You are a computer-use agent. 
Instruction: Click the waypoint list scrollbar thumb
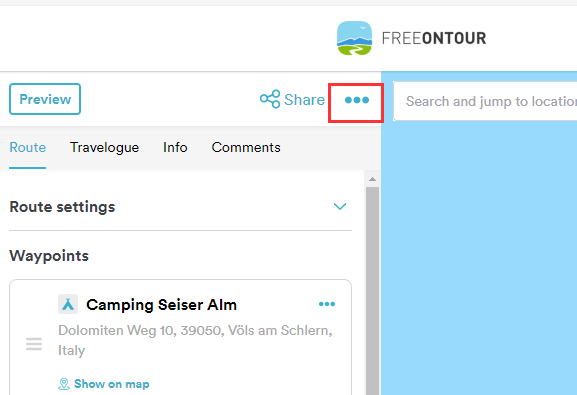(x=372, y=291)
